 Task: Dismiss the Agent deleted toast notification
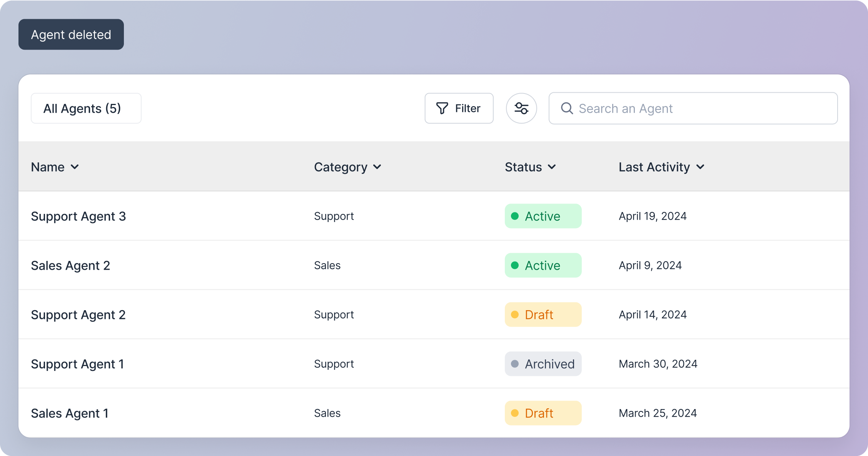click(x=71, y=35)
